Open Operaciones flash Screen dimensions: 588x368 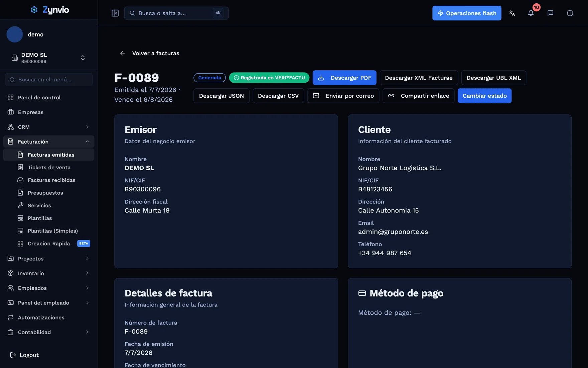[x=467, y=13]
